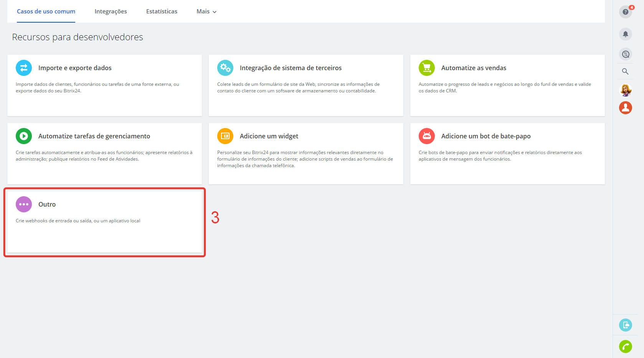
Task: Click the red chat bot icon
Action: click(427, 136)
